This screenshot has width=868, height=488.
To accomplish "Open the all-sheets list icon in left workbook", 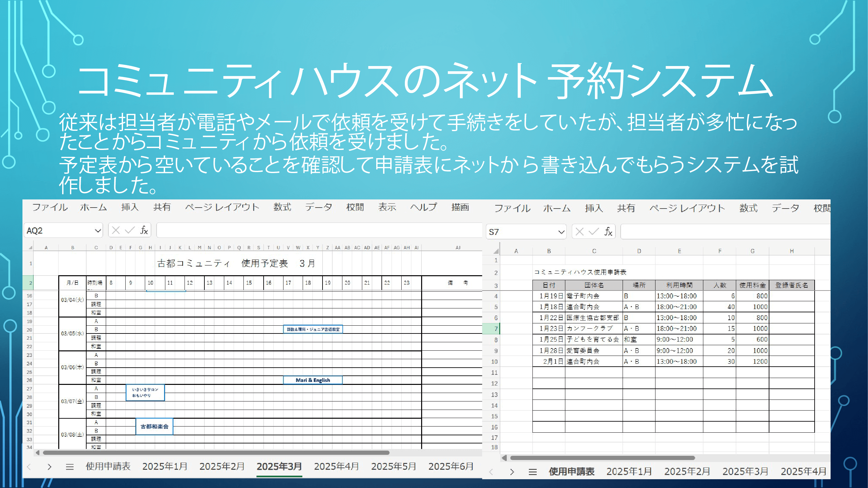I will [x=70, y=467].
